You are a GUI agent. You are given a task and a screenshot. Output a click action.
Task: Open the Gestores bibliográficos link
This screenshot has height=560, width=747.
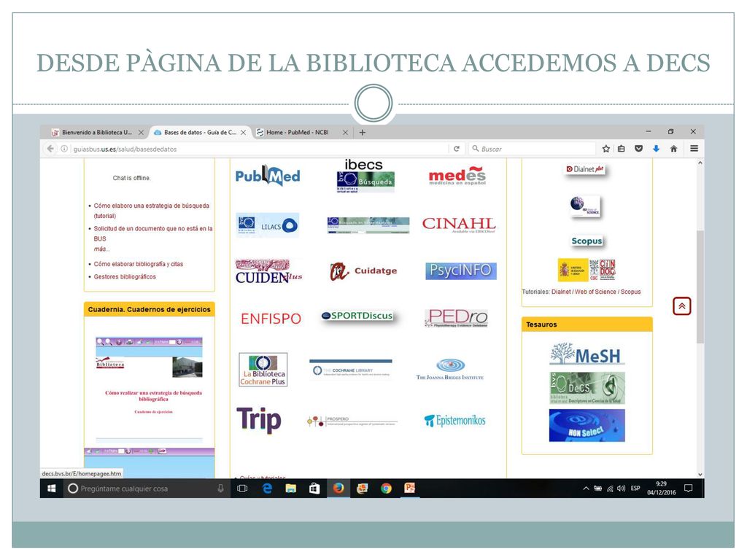click(125, 276)
